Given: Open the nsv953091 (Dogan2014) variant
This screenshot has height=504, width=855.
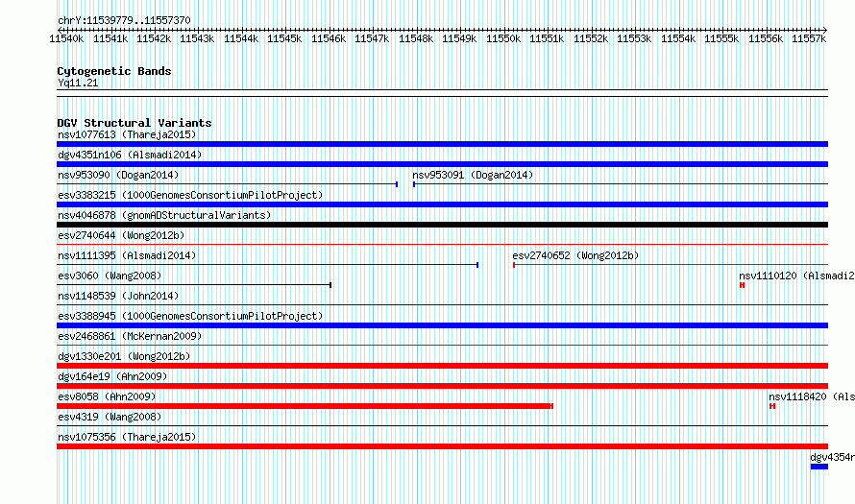Looking at the screenshot, I should pyautogui.click(x=473, y=175).
